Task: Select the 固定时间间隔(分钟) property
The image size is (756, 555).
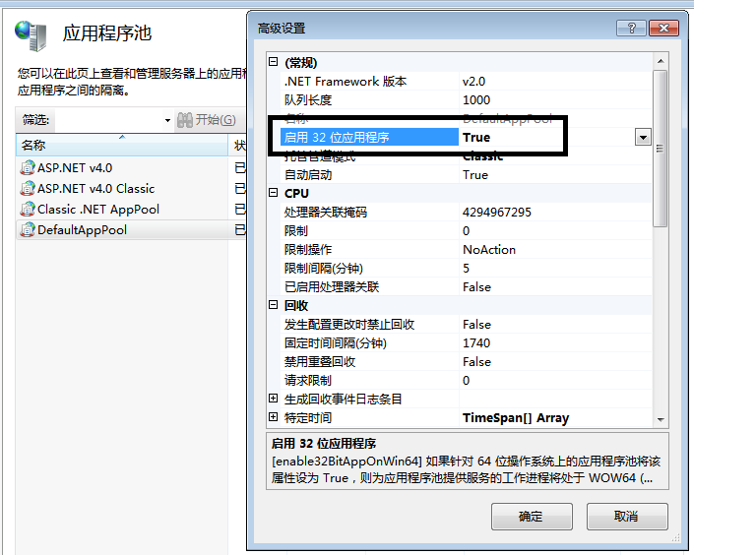Action: point(336,343)
